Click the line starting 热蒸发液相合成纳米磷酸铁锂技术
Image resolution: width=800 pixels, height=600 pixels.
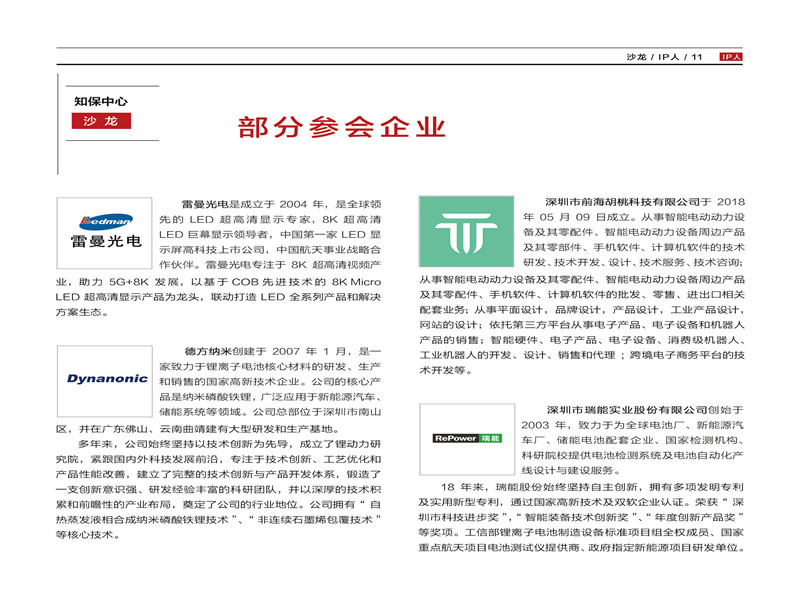(x=218, y=520)
